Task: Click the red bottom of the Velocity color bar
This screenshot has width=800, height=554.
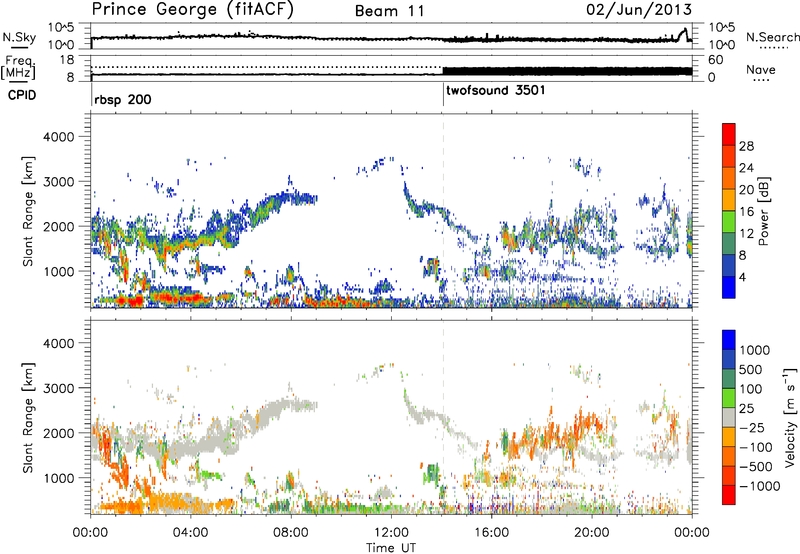Action: tap(729, 495)
